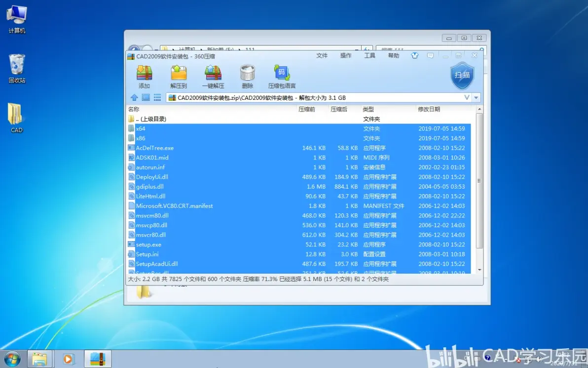Expand the address bar V dropdown
Image resolution: width=588 pixels, height=368 pixels.
coord(467,98)
